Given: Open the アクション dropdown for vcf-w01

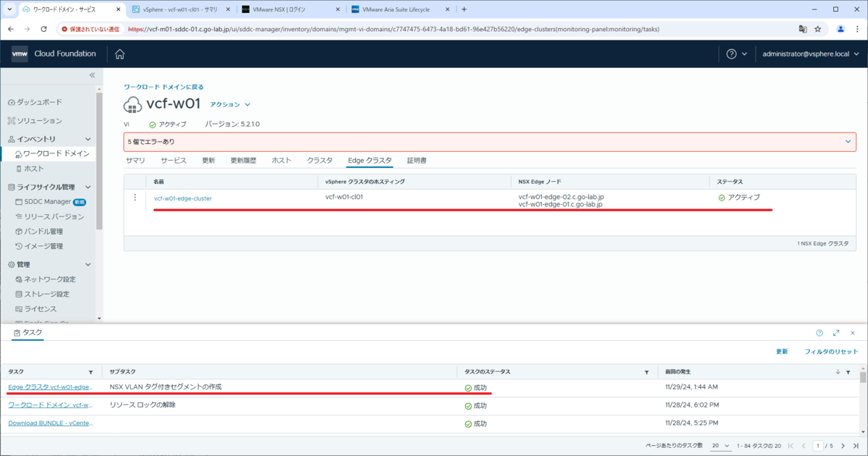Looking at the screenshot, I should click(x=230, y=104).
